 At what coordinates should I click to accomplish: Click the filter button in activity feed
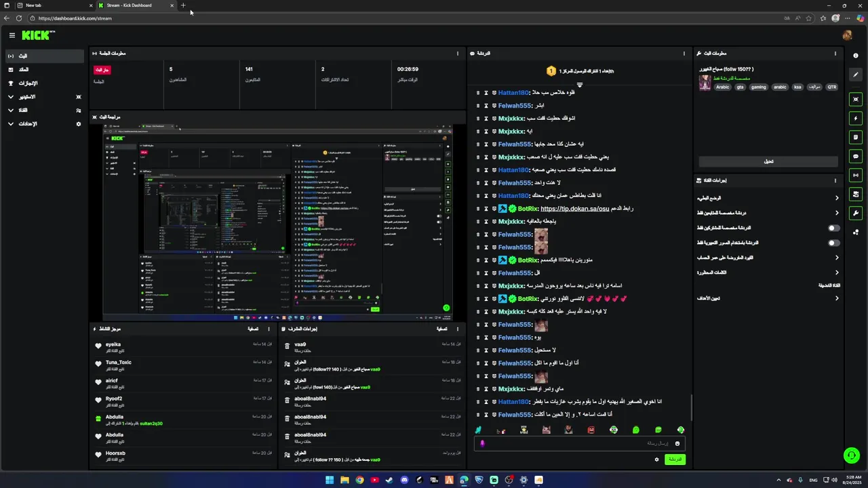[253, 329]
